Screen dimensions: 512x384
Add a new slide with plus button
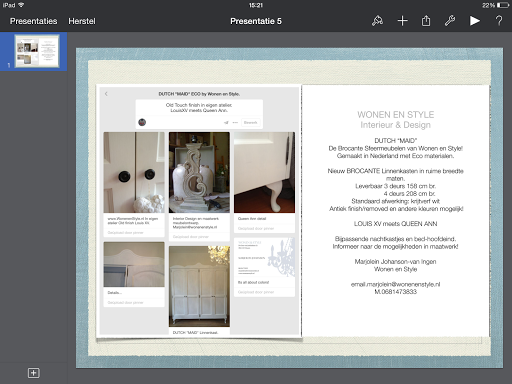[x=33, y=373]
